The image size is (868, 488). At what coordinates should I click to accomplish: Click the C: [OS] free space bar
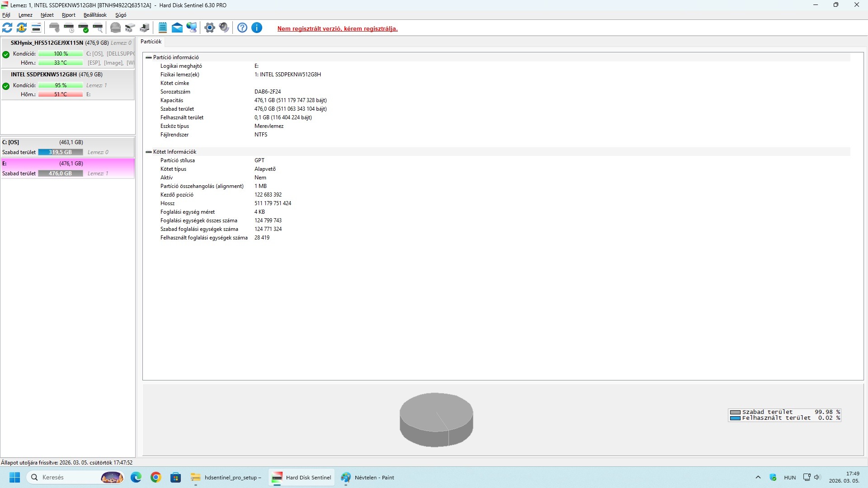(61, 152)
